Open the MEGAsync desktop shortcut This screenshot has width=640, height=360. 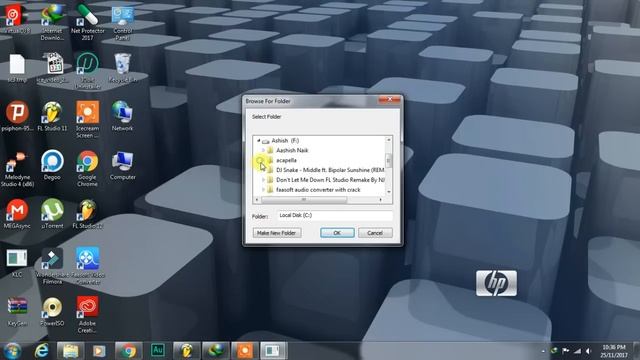click(17, 214)
